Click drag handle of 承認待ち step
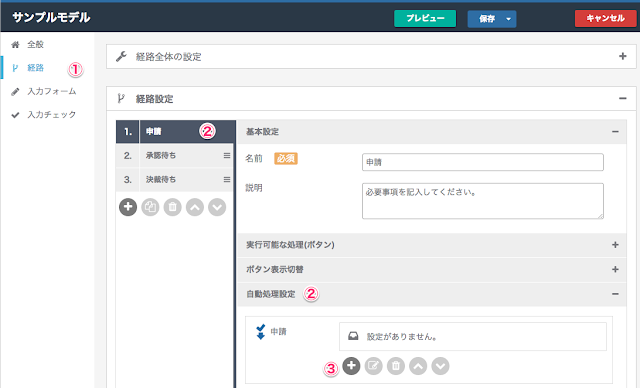Screen dimensions: 640x388 [x=227, y=155]
